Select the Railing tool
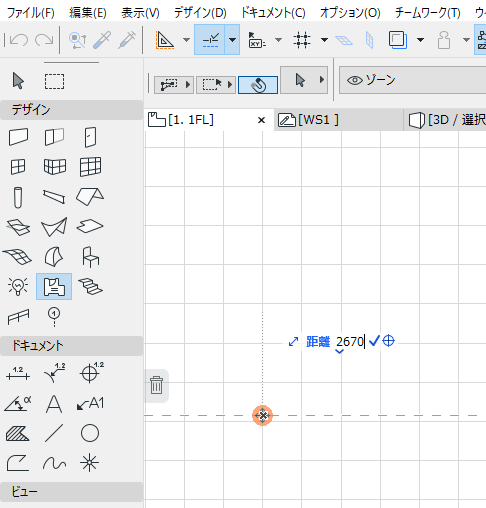486x508 pixels. (x=18, y=316)
